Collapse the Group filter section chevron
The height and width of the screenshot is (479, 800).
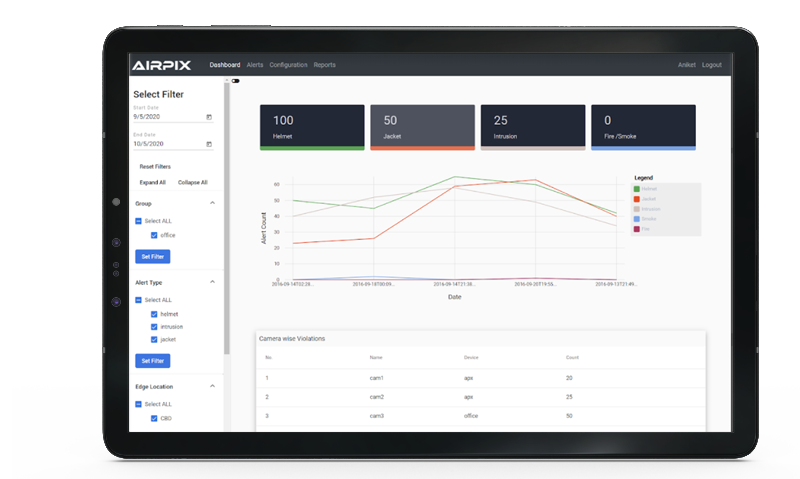coord(212,203)
